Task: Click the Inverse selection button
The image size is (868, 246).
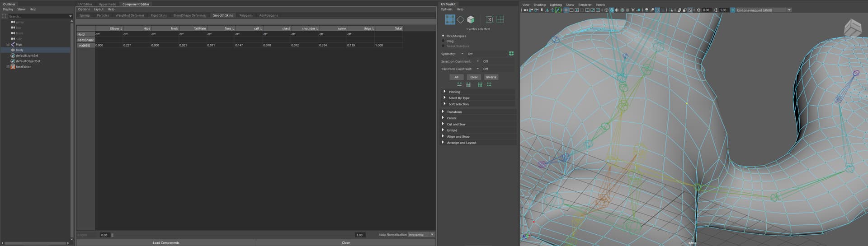Action: (x=491, y=77)
